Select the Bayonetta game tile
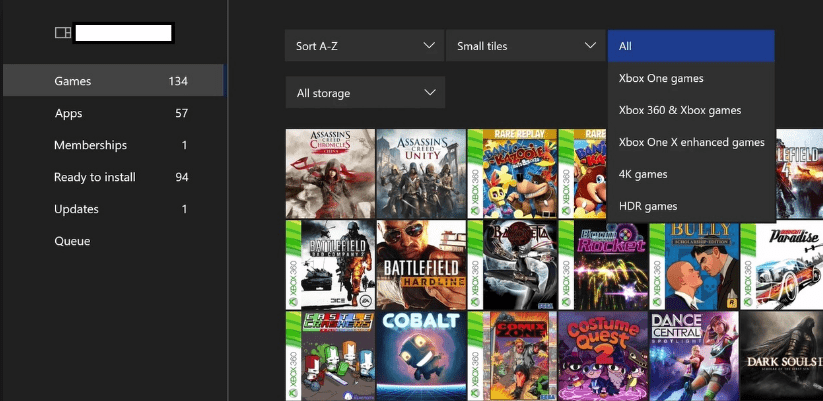Image resolution: width=823 pixels, height=401 pixels. pos(512,265)
